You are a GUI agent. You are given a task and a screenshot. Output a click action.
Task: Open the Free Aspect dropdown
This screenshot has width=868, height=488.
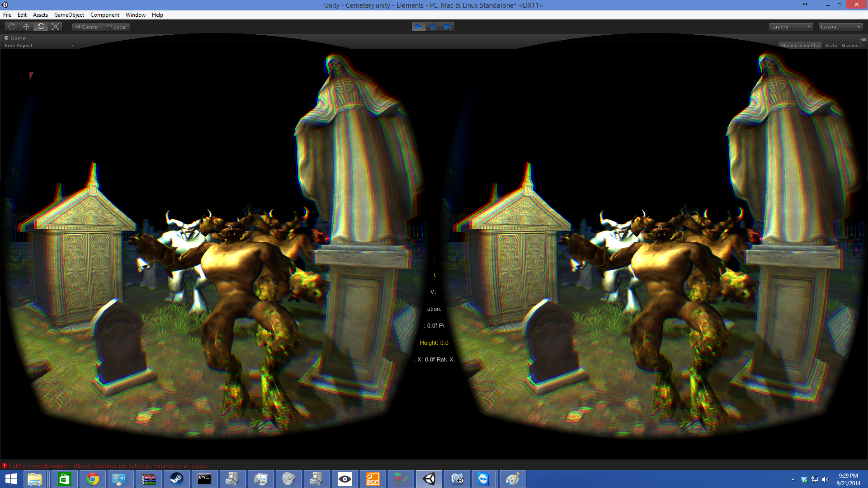(x=38, y=46)
